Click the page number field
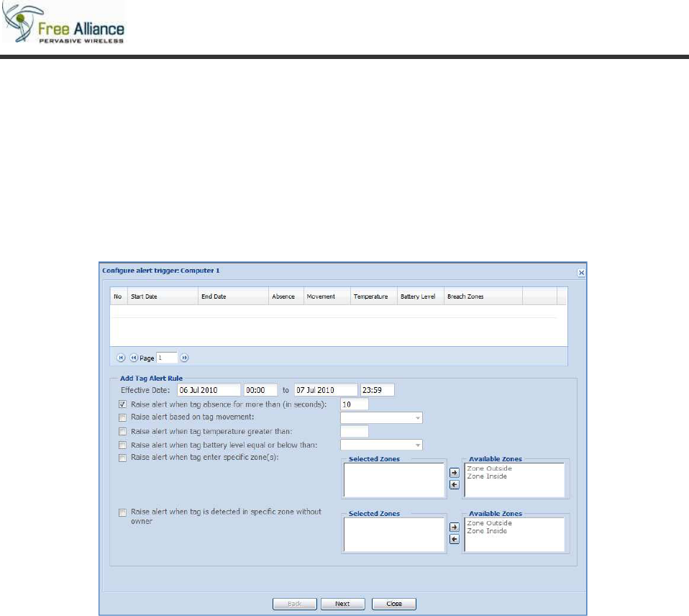Viewport: 689px width, 616px height. pyautogui.click(x=167, y=358)
